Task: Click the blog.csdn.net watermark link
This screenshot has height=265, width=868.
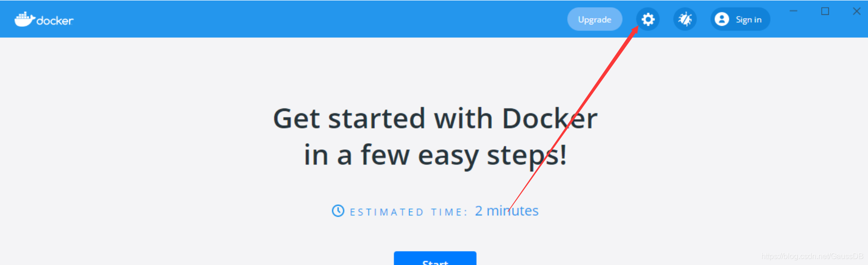Action: [813, 256]
